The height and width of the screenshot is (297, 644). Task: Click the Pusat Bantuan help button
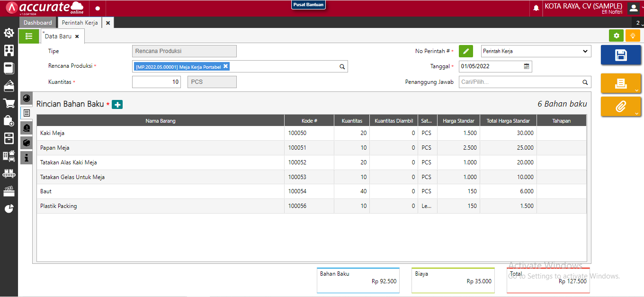pyautogui.click(x=309, y=5)
